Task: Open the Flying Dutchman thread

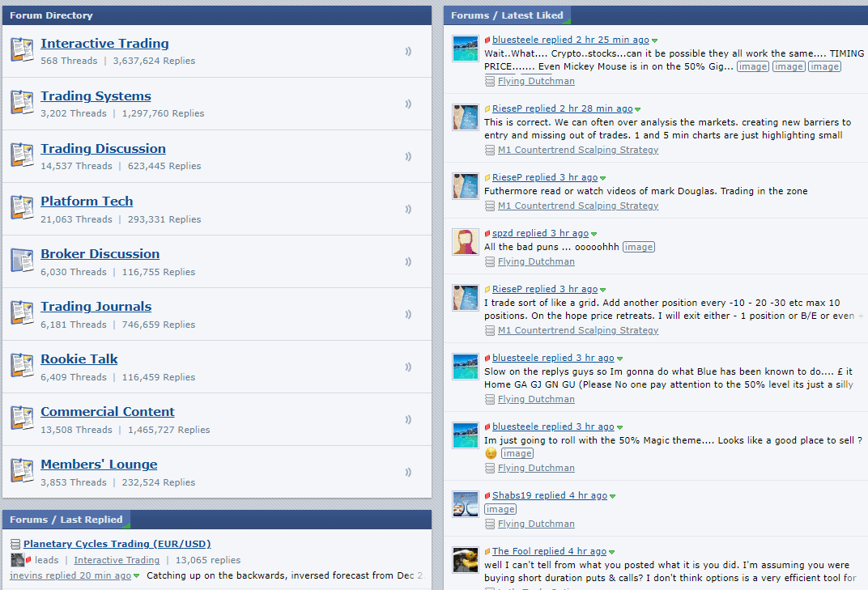Action: [x=537, y=80]
